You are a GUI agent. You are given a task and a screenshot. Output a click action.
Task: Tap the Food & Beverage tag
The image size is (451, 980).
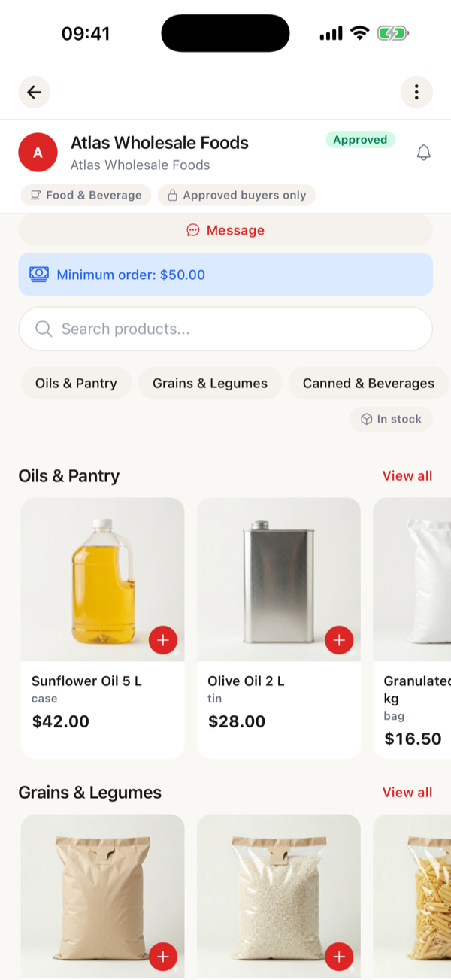86,195
